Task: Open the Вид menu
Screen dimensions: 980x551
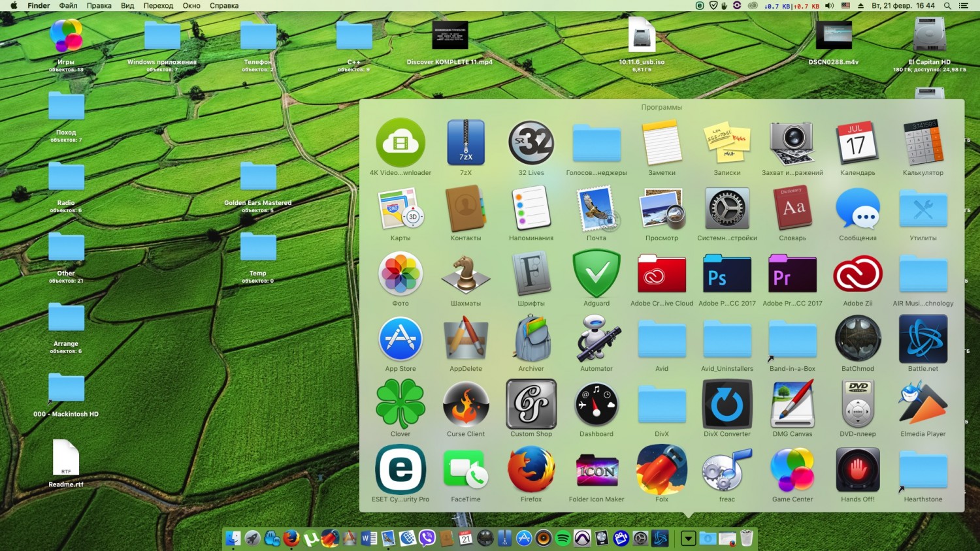Action: coord(127,6)
